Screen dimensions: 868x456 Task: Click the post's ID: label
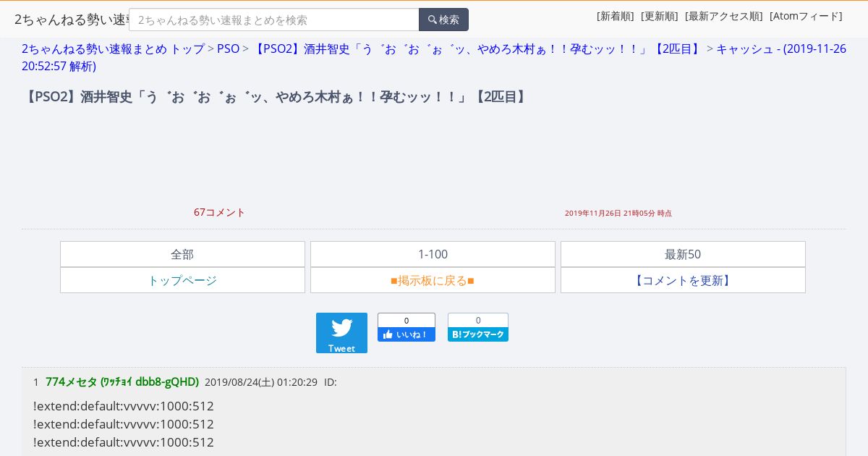pos(331,381)
